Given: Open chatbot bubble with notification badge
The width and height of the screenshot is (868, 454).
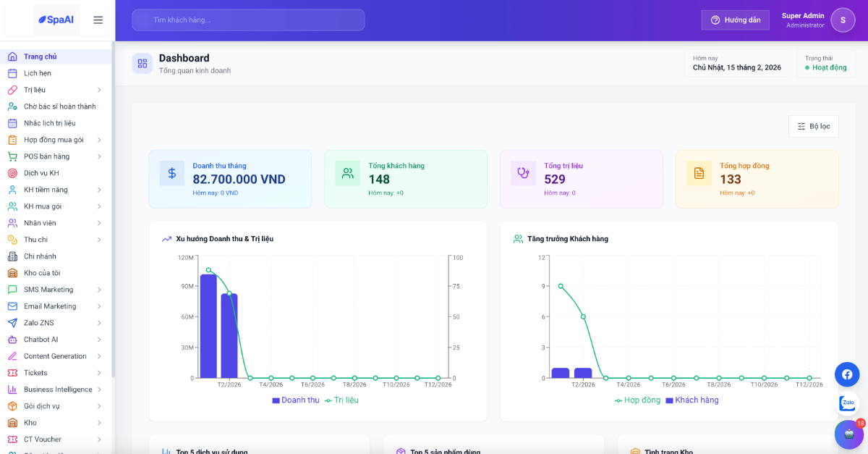Looking at the screenshot, I should (x=848, y=434).
